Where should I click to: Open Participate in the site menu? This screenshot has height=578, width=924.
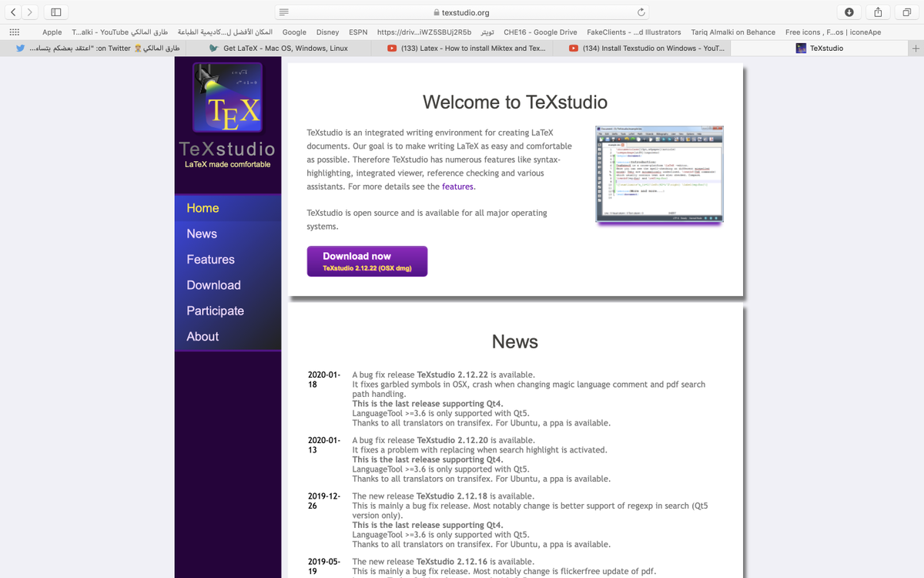228,311
